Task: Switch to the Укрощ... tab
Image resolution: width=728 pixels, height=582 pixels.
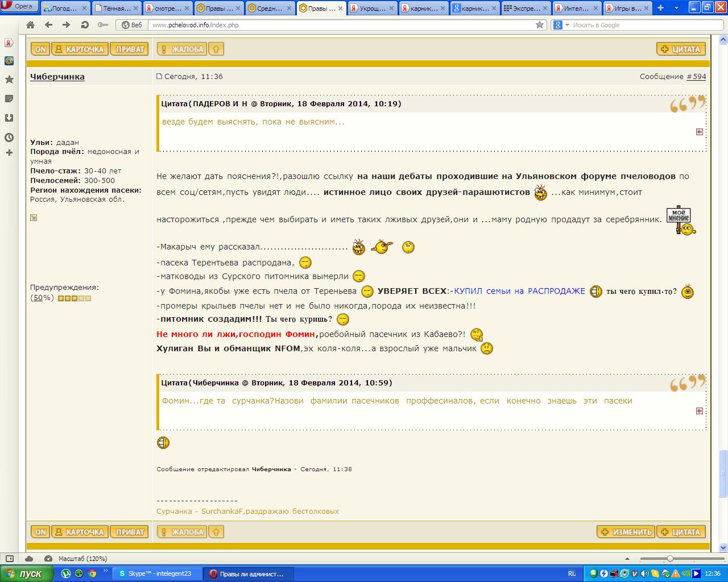Action: coord(373,8)
